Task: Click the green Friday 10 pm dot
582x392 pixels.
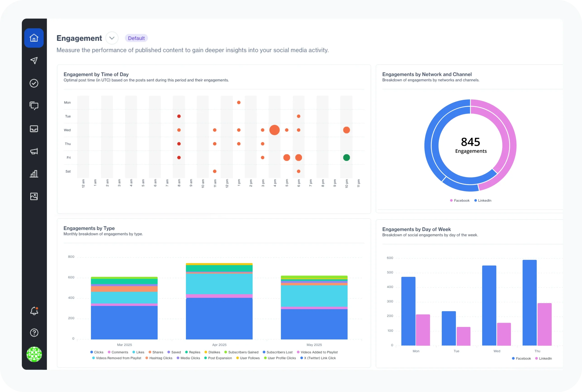Action: 346,158
